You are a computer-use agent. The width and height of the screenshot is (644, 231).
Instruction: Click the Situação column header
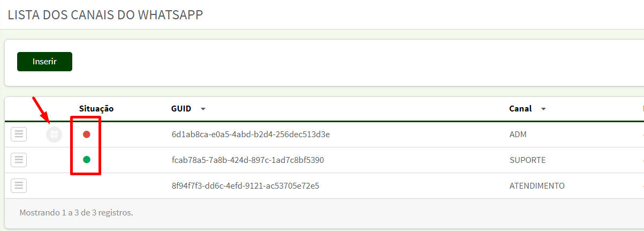pos(96,108)
